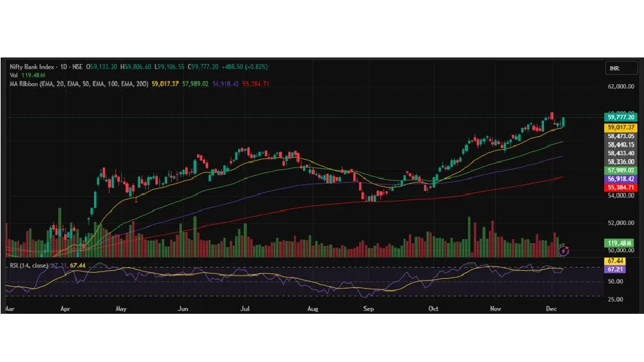Click the low value L59,106.55

pos(169,67)
